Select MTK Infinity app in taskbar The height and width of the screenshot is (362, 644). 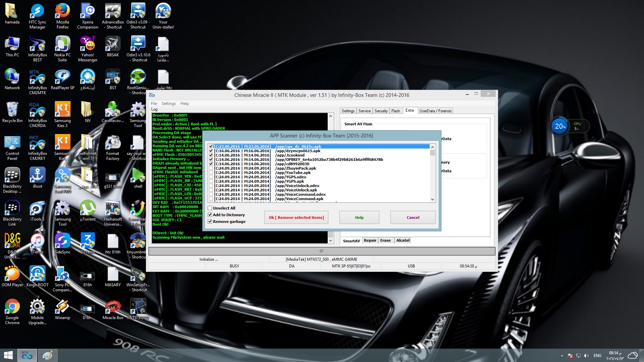pos(27,355)
